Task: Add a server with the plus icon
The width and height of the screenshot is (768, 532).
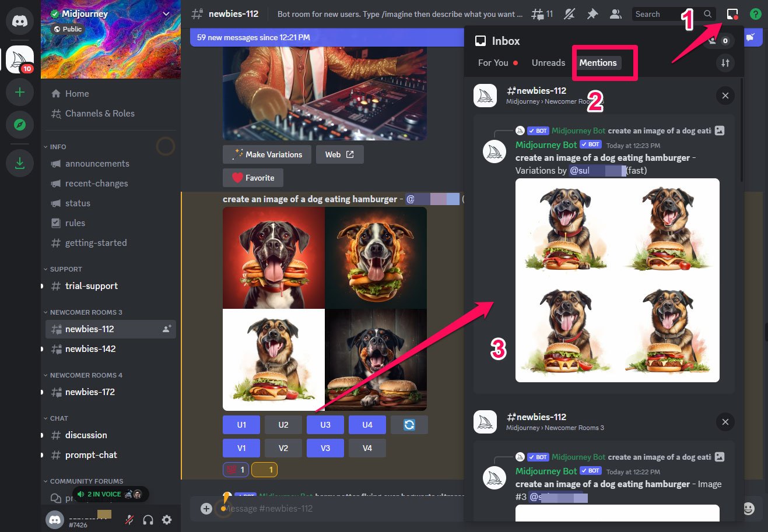Action: tap(20, 92)
